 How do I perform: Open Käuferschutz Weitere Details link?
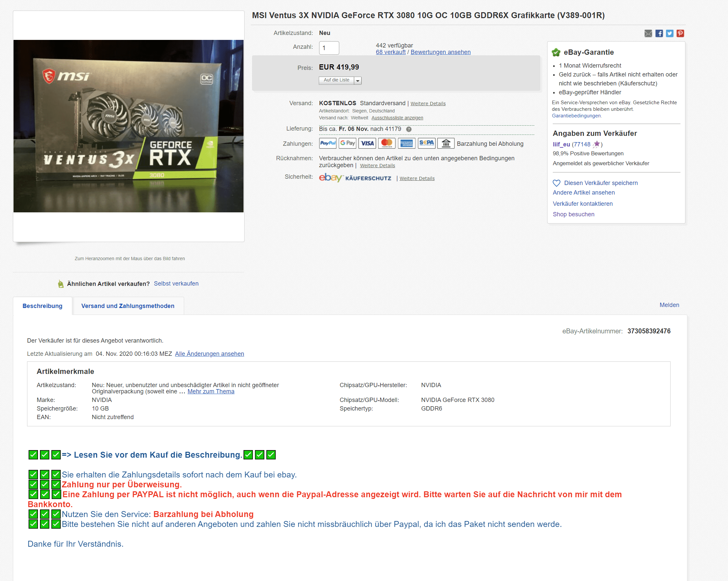pos(417,178)
